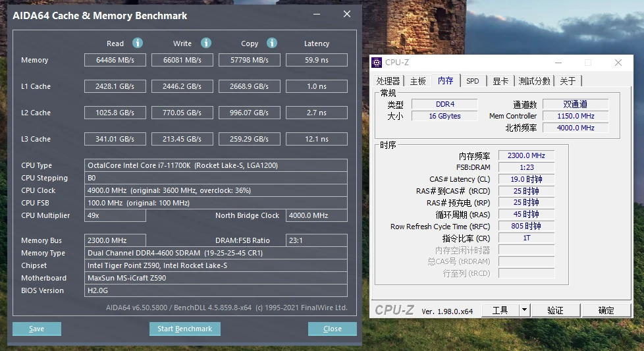Switch to the 显卡 tab in CPU-Z

coord(500,81)
